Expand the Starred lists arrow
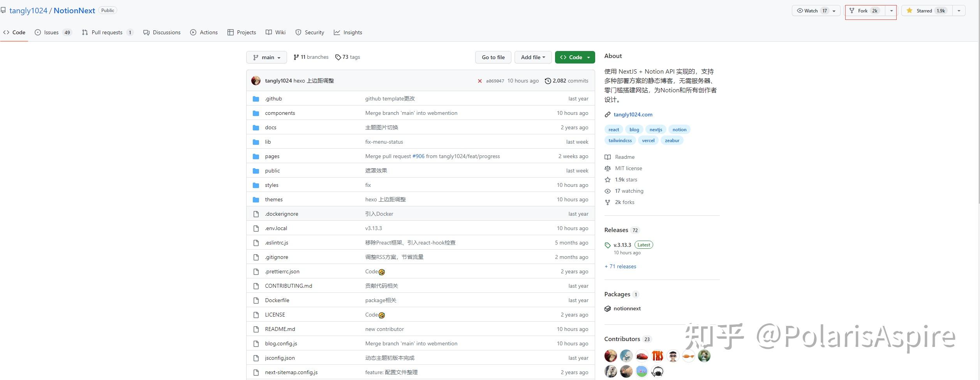Screen dimensions: 980x380 pyautogui.click(x=959, y=11)
